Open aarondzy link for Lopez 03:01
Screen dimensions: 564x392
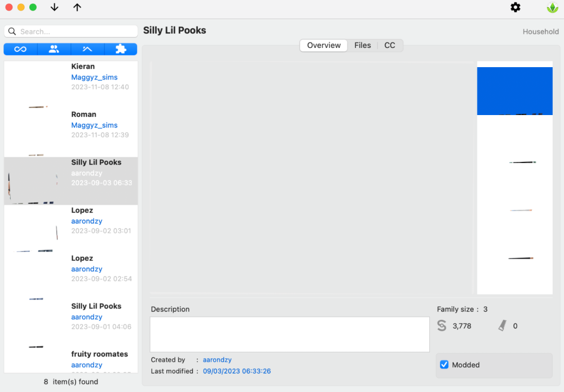tap(87, 221)
